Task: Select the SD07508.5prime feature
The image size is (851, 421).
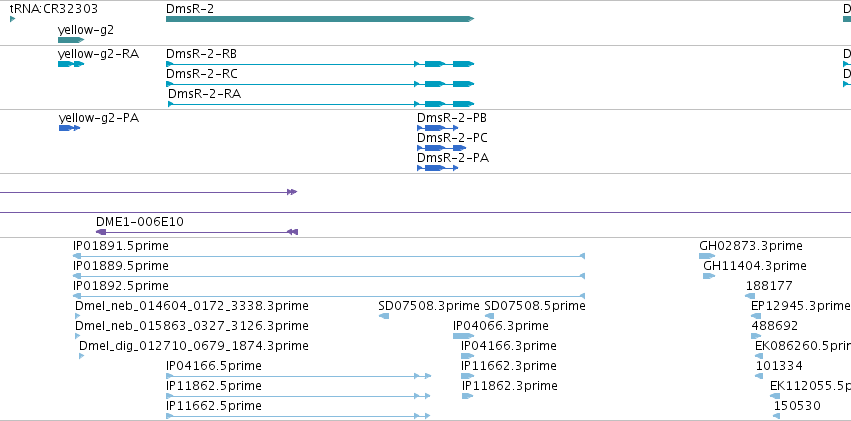Action: [x=490, y=316]
